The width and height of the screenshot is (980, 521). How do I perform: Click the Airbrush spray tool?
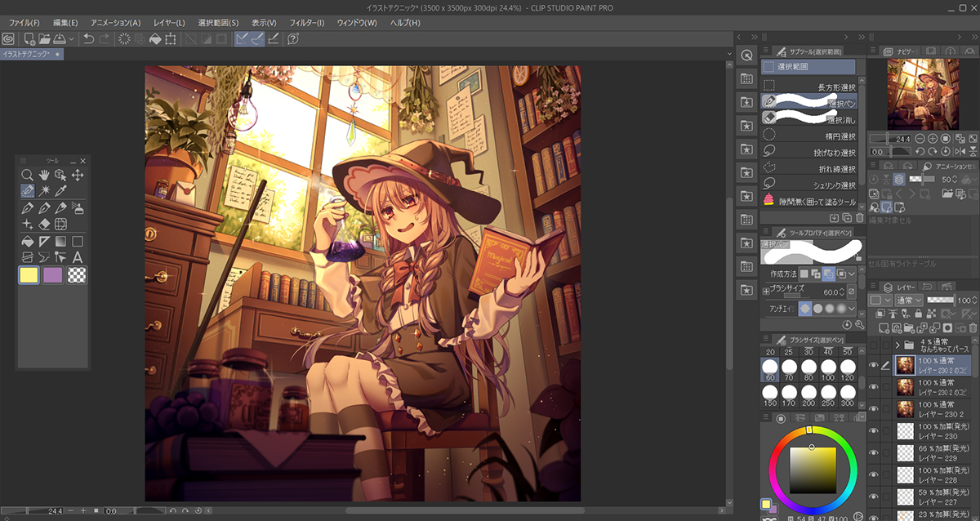(x=78, y=207)
